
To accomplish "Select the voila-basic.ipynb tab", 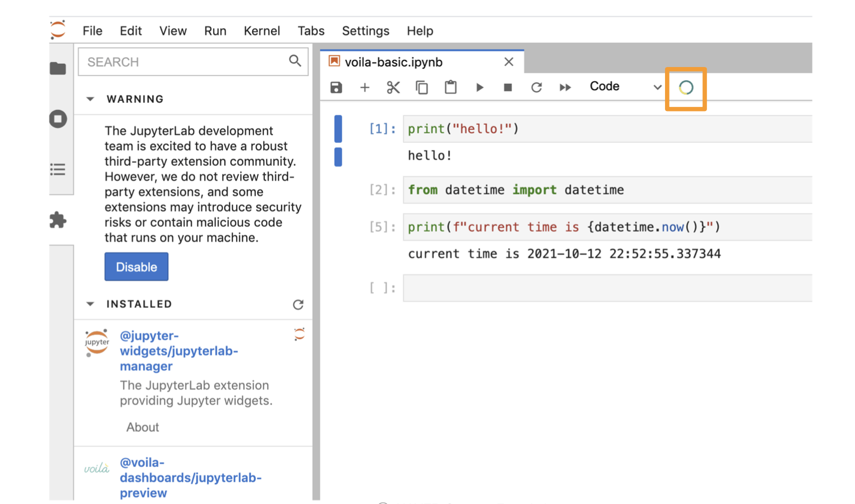I will (x=422, y=61).
